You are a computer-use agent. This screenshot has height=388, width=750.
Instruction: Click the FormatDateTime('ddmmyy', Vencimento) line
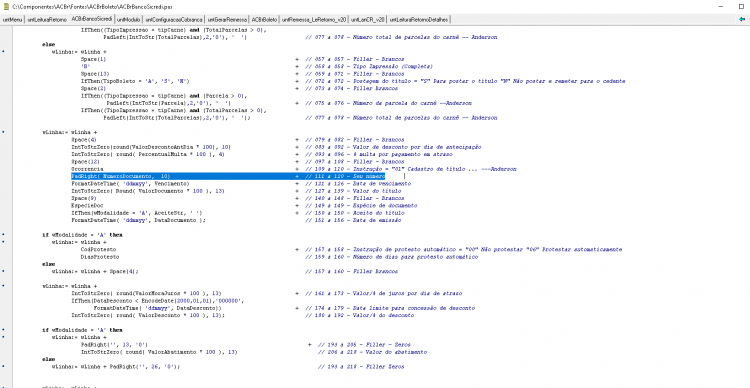[x=131, y=184]
